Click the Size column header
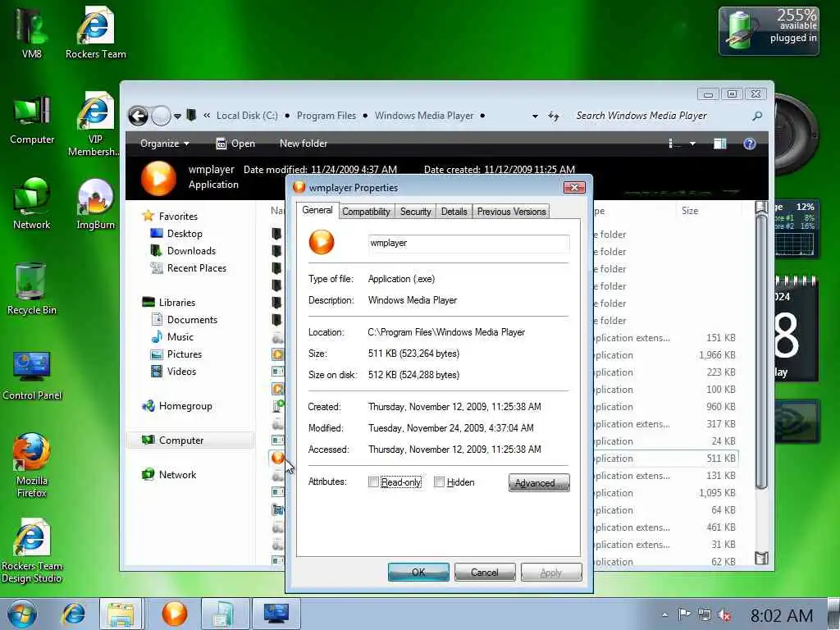Viewport: 840px width, 630px height. click(x=689, y=211)
